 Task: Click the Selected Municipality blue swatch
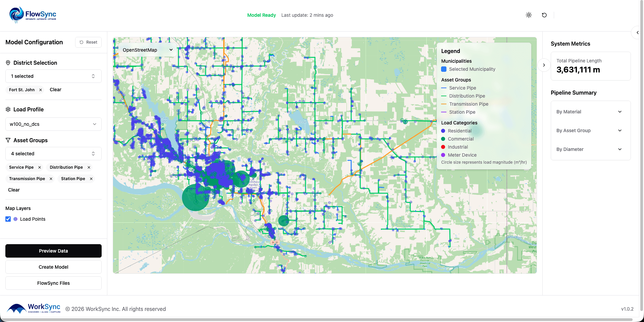pos(444,69)
